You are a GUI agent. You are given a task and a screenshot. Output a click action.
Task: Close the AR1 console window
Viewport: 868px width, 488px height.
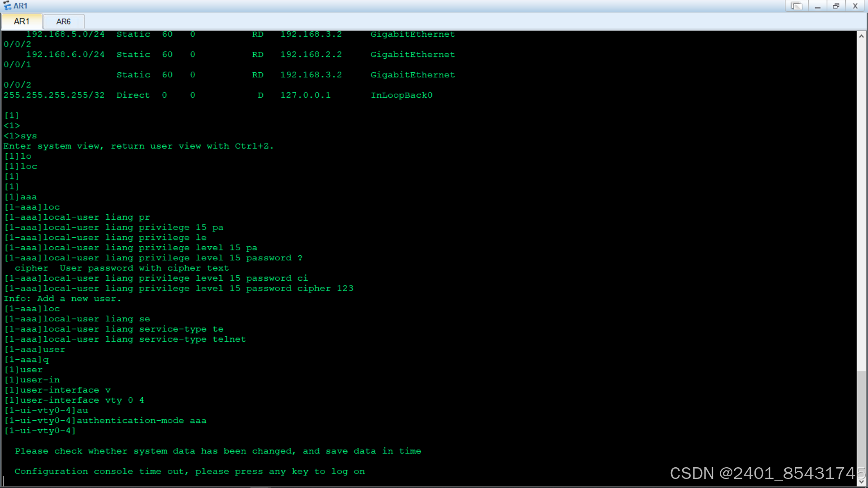855,6
